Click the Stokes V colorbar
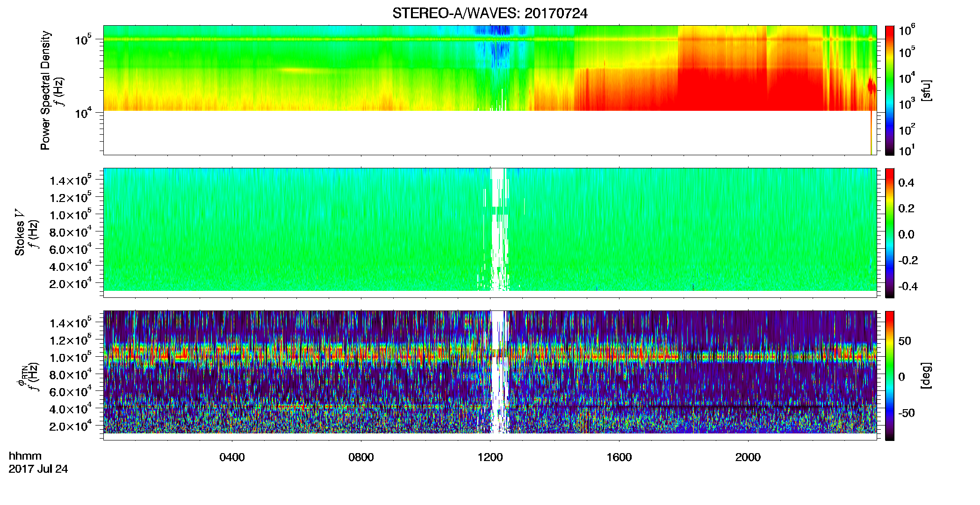Screen dimensions: 980x505 point(890,233)
